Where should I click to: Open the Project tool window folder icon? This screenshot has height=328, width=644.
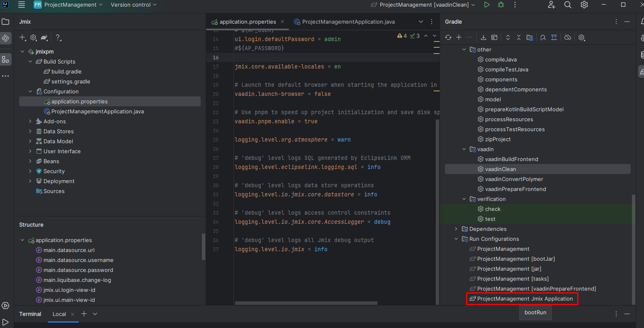5,22
